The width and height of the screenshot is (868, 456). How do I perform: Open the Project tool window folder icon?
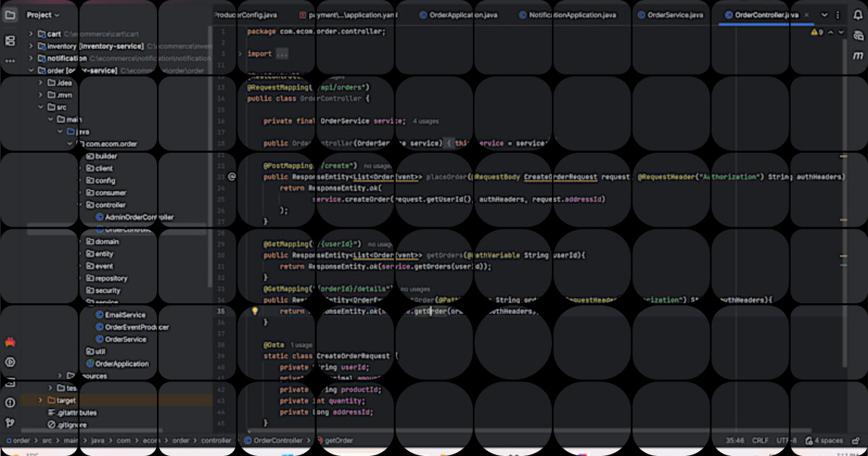click(x=10, y=14)
